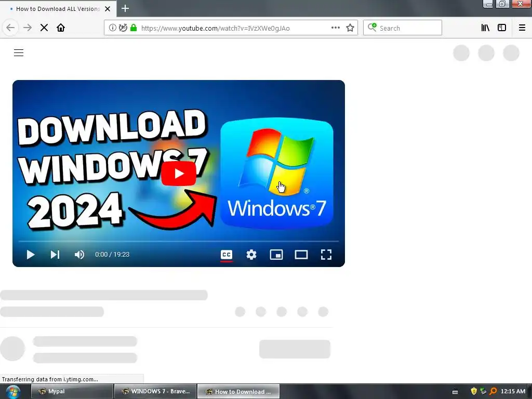532x399 pixels.
Task: Open the Library bookshelf icon
Action: coord(485,28)
